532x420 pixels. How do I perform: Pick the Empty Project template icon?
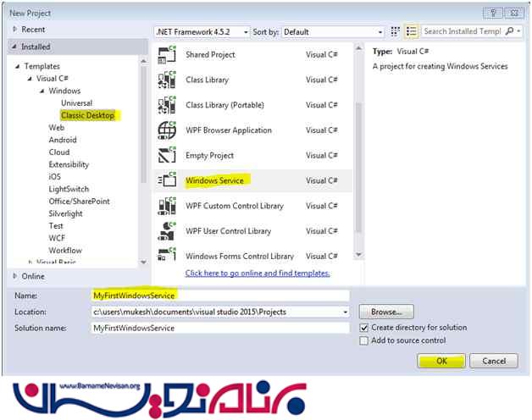(167, 156)
